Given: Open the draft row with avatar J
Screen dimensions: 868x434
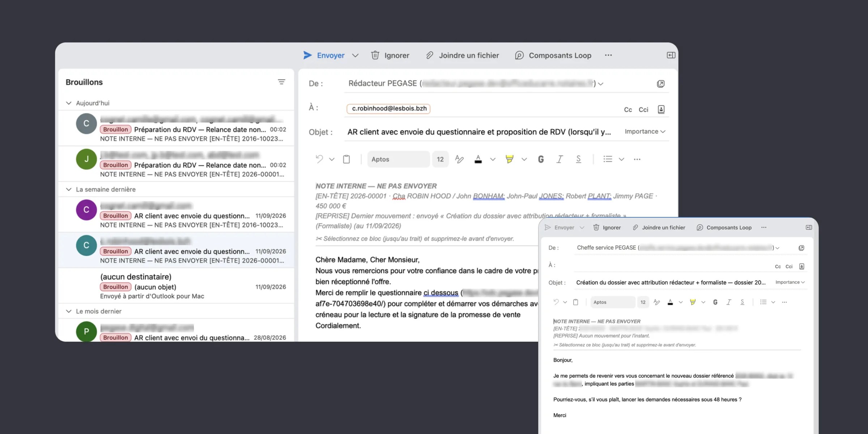Looking at the screenshot, I should [x=176, y=164].
